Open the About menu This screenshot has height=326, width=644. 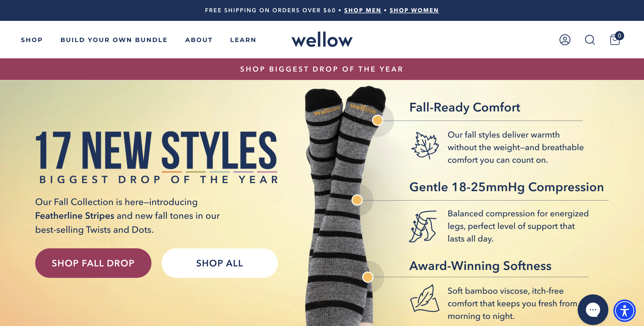pyautogui.click(x=199, y=40)
